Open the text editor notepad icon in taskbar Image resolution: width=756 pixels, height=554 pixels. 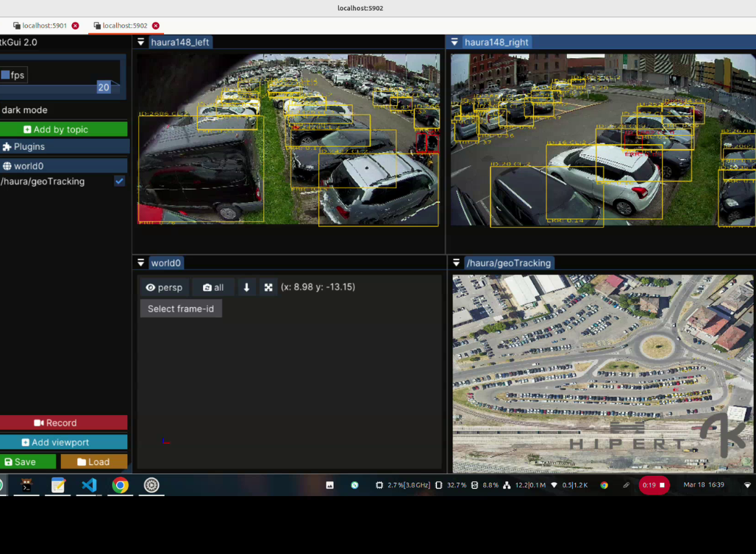[58, 485]
